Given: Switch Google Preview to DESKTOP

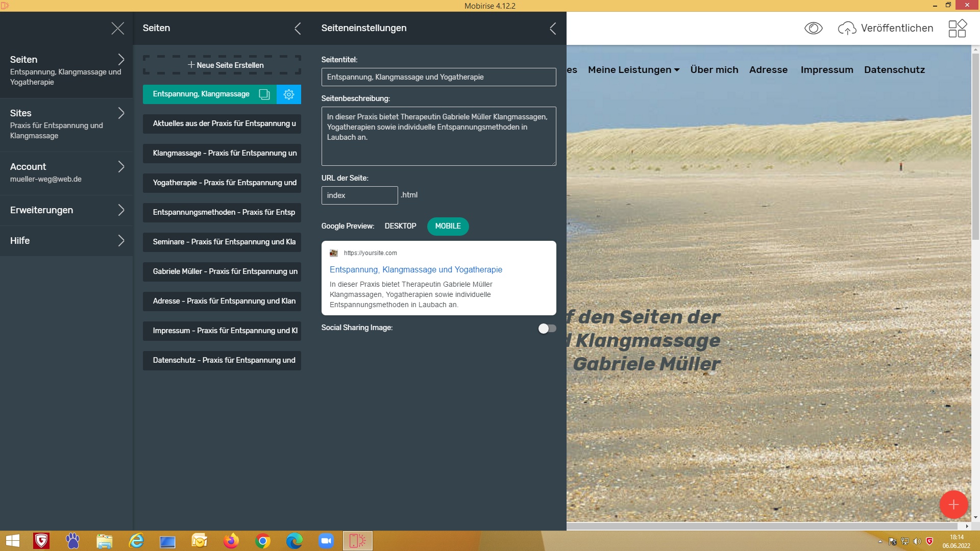Looking at the screenshot, I should tap(400, 226).
